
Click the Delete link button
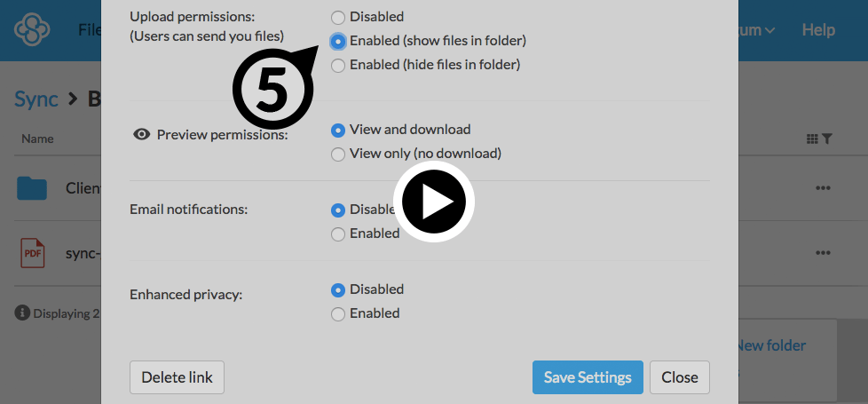[177, 377]
